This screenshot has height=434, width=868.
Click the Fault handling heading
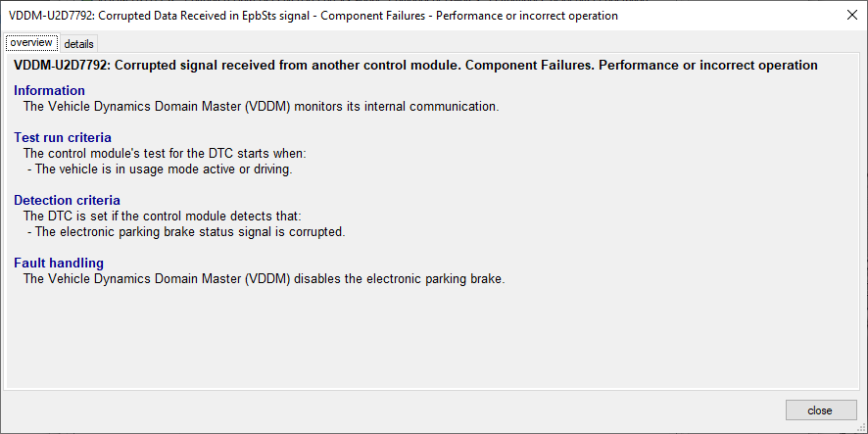(59, 263)
